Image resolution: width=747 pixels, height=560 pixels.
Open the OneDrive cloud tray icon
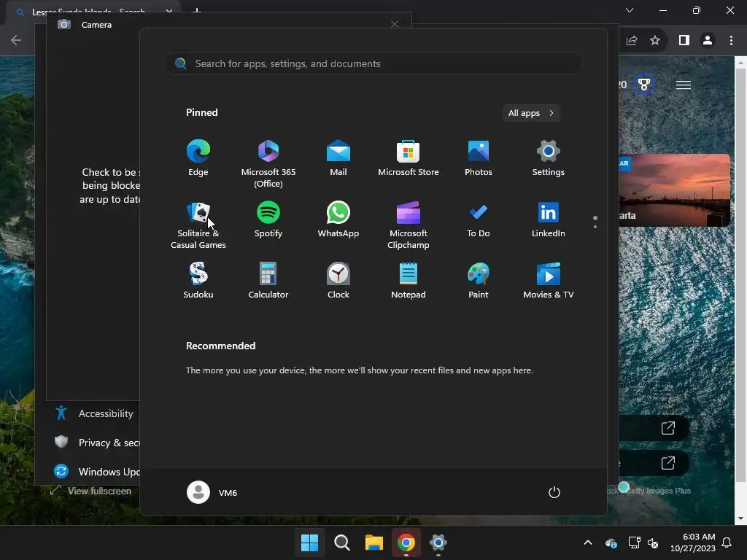click(x=611, y=542)
